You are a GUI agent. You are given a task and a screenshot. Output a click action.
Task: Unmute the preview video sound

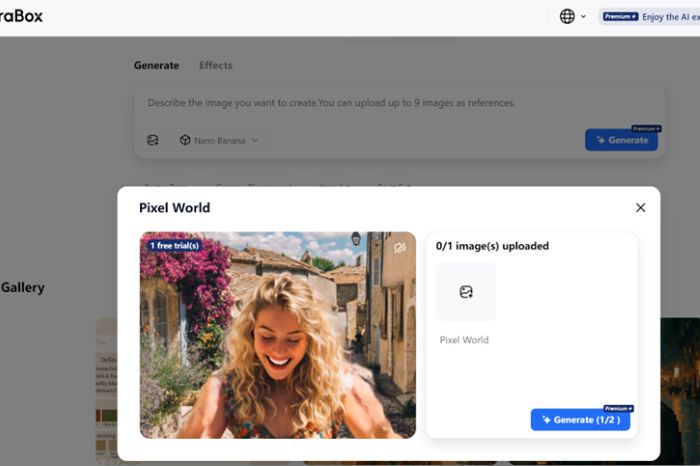pos(400,247)
